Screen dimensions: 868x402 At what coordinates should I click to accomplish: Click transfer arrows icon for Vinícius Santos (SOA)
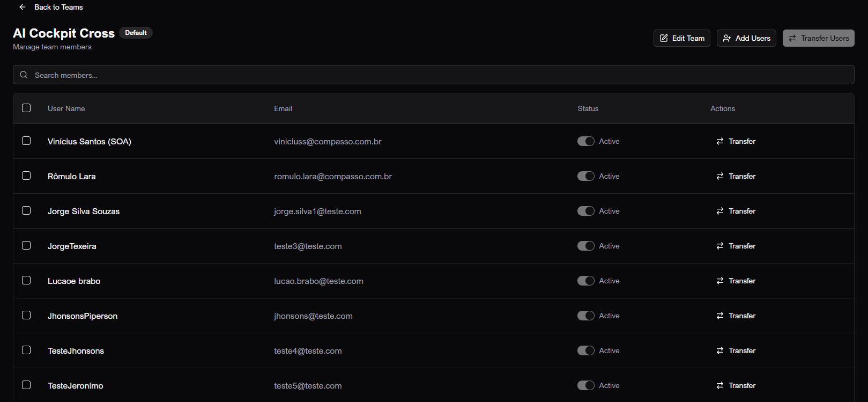pos(720,141)
